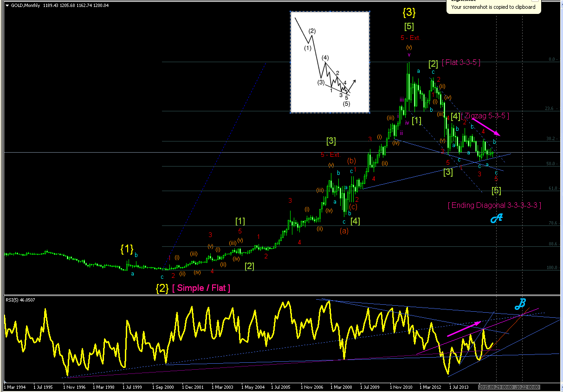Viewport: 563px width, 392px height.
Task: Select the orange (b) wave label
Action: tap(352, 161)
